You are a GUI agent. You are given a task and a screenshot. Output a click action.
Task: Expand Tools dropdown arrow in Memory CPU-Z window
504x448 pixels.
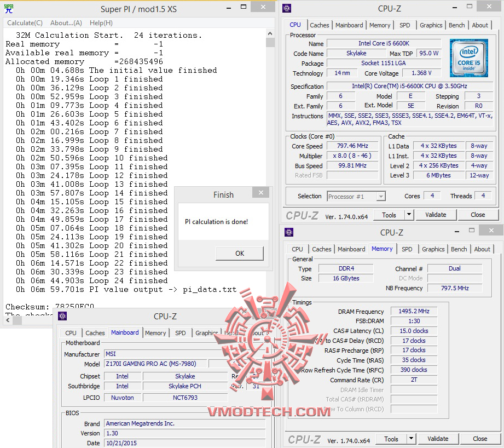(x=411, y=439)
